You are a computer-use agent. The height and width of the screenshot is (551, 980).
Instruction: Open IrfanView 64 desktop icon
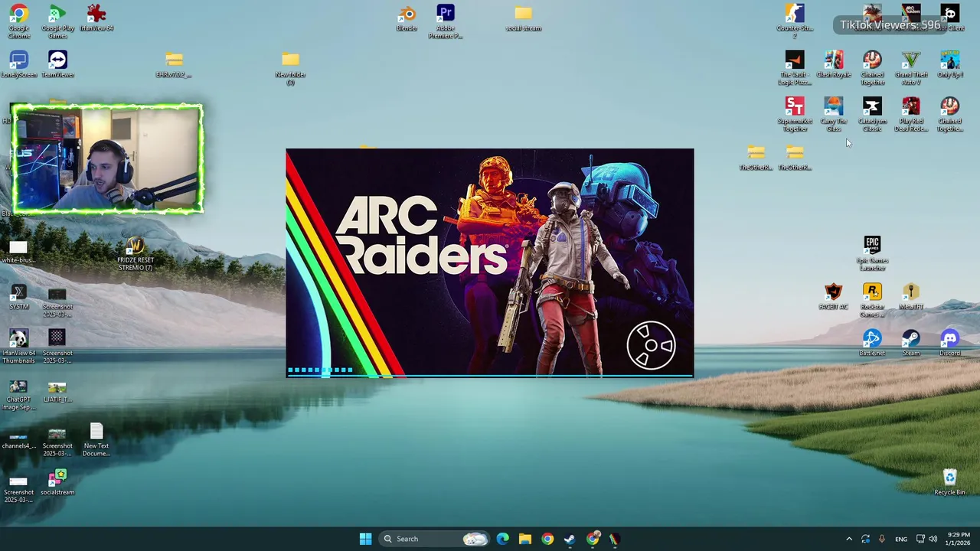click(96, 18)
